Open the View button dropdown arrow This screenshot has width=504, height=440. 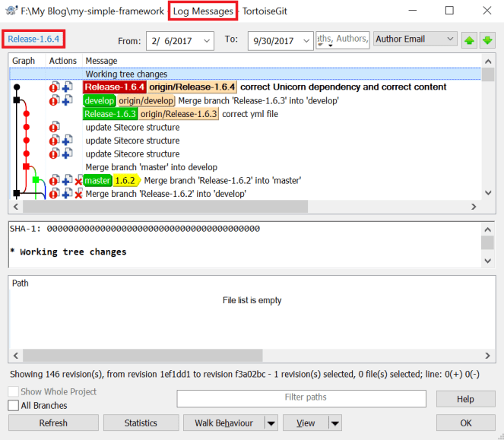pos(334,423)
